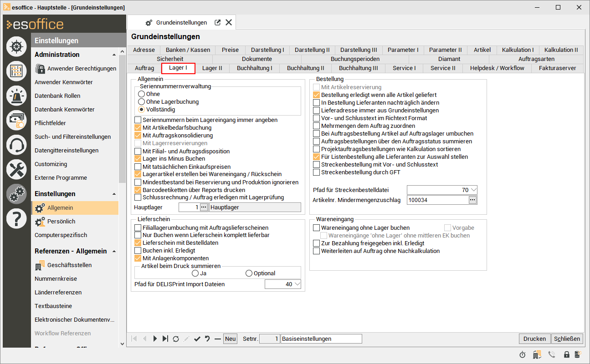
Task: Click the refresh record icon
Action: (x=176, y=339)
